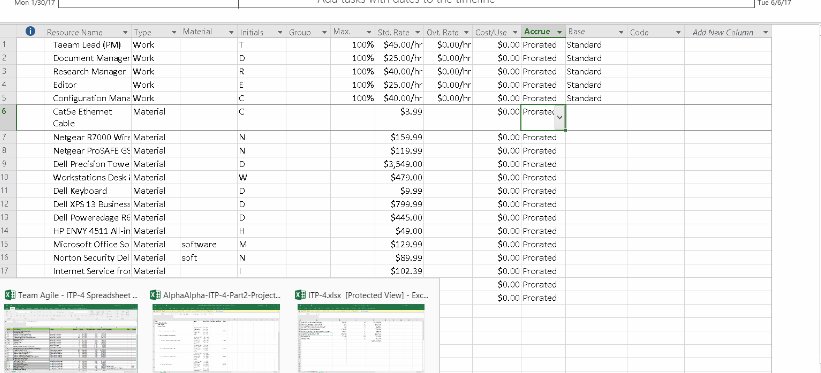Select row 6 header number
821x373 pixels.
8,117
